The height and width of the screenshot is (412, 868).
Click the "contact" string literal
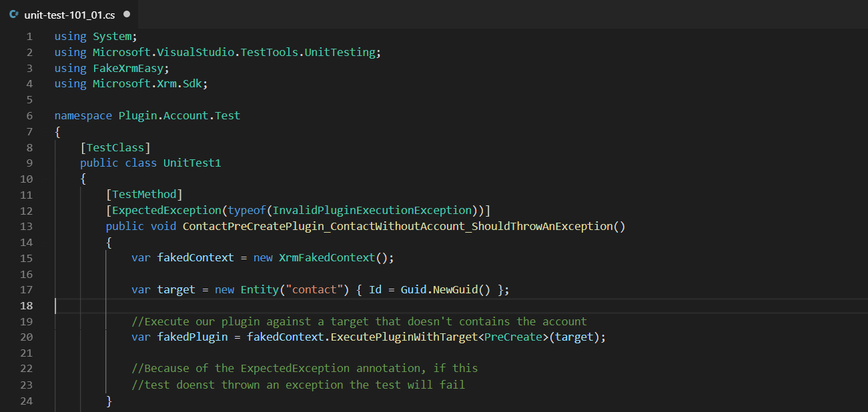(x=315, y=289)
